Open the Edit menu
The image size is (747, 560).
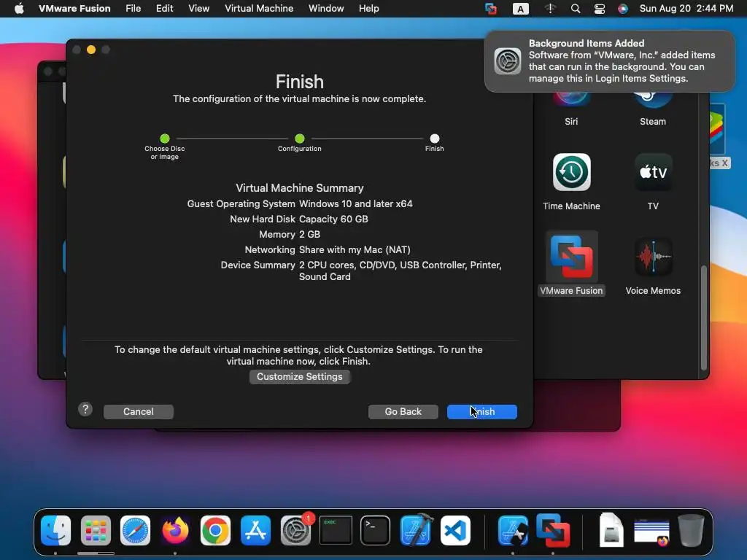point(164,9)
